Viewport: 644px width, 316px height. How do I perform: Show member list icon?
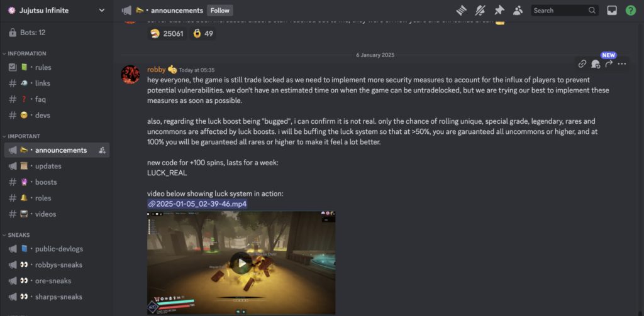[518, 10]
